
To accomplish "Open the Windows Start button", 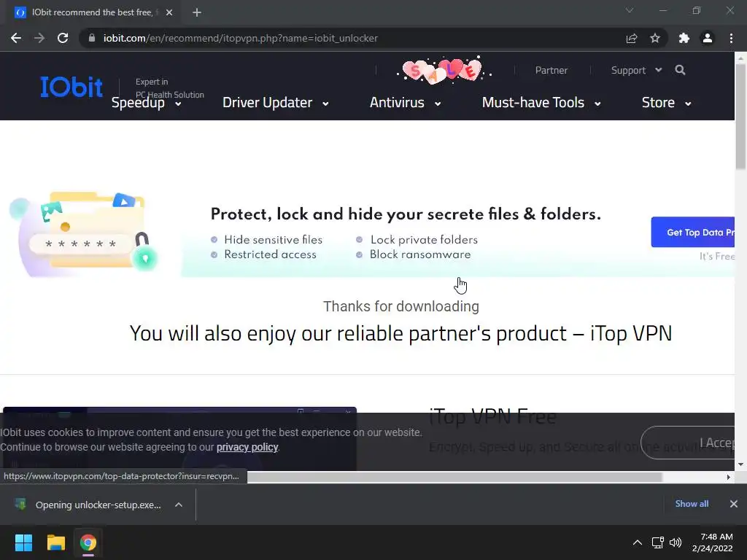I will point(23,542).
